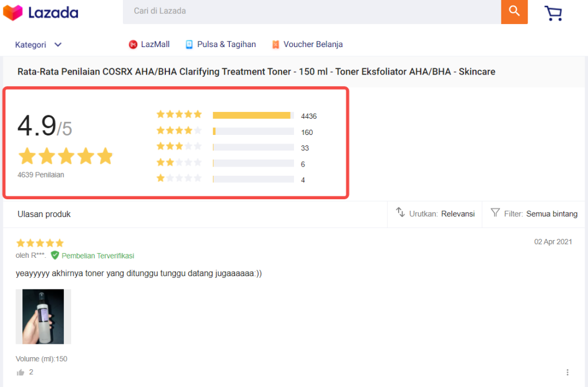Click the count '160' for four stars
588x387 pixels.
[x=307, y=133]
